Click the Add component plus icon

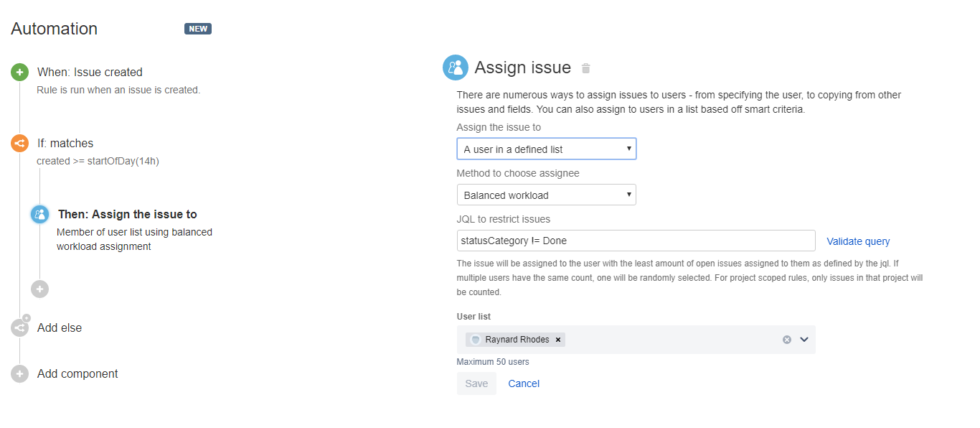coord(19,373)
